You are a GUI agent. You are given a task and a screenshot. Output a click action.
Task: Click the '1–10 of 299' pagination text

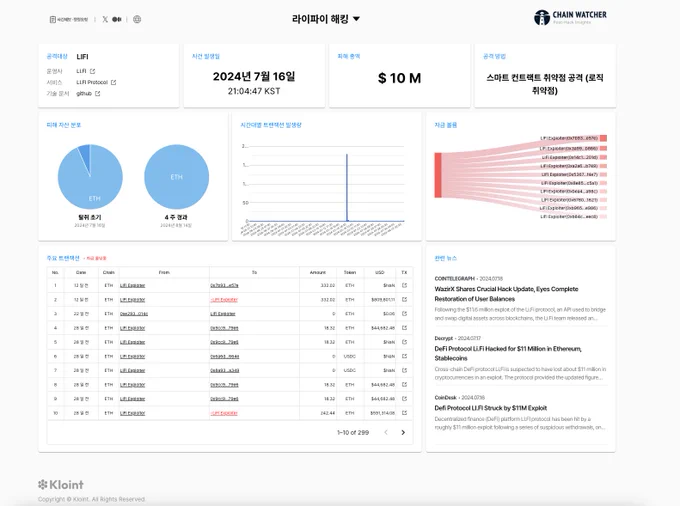353,432
